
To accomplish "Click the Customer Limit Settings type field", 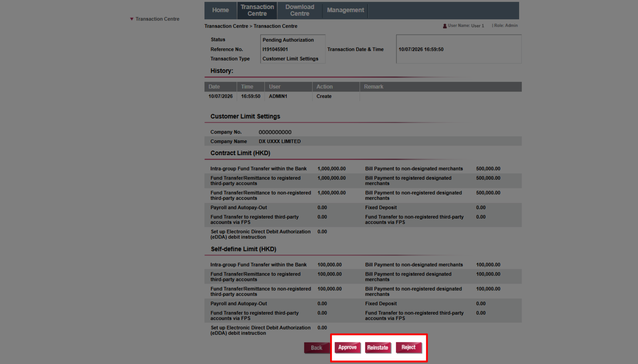I will [x=292, y=59].
